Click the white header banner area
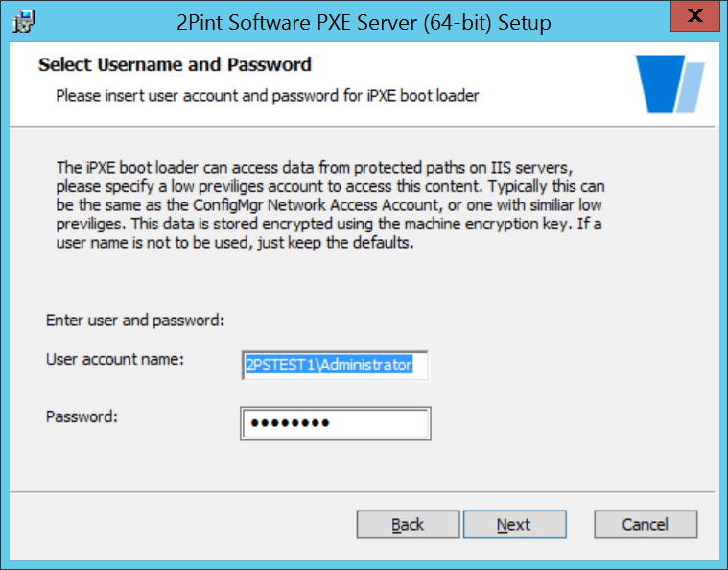Image resolution: width=728 pixels, height=570 pixels. [363, 84]
